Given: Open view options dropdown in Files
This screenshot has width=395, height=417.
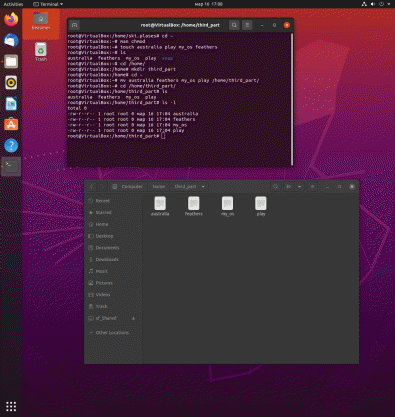Looking at the screenshot, I should [x=299, y=187].
